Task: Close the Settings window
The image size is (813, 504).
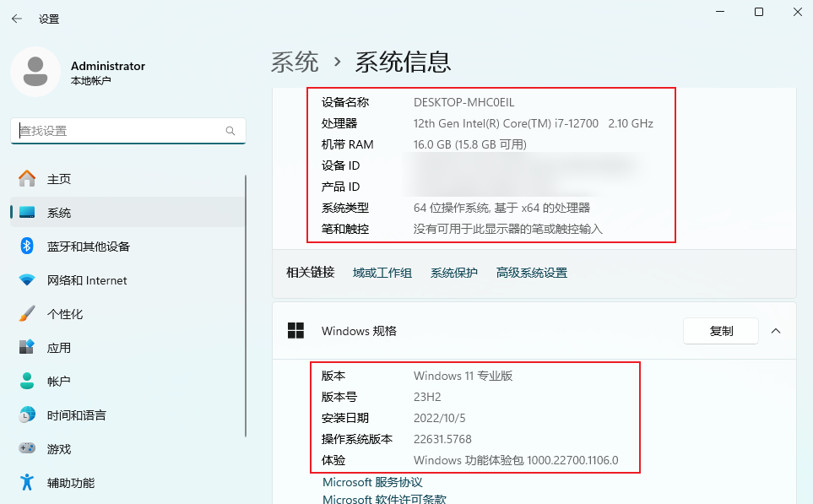Action: pos(798,12)
